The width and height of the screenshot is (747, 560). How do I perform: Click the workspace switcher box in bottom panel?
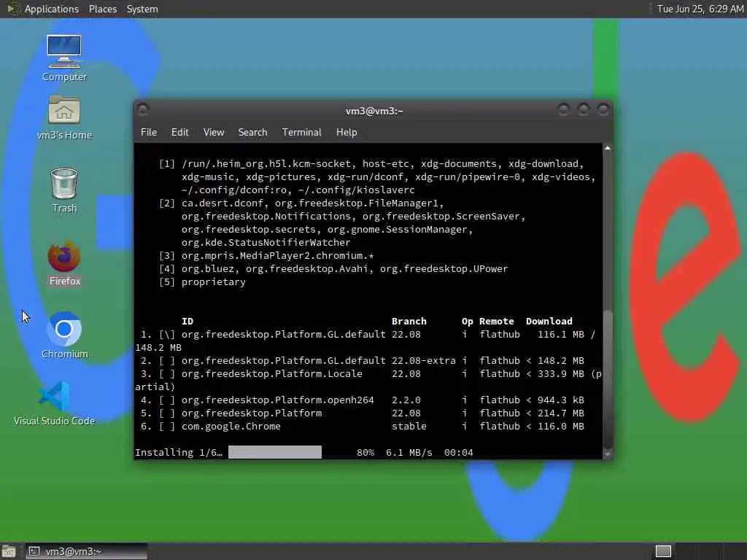click(x=663, y=551)
